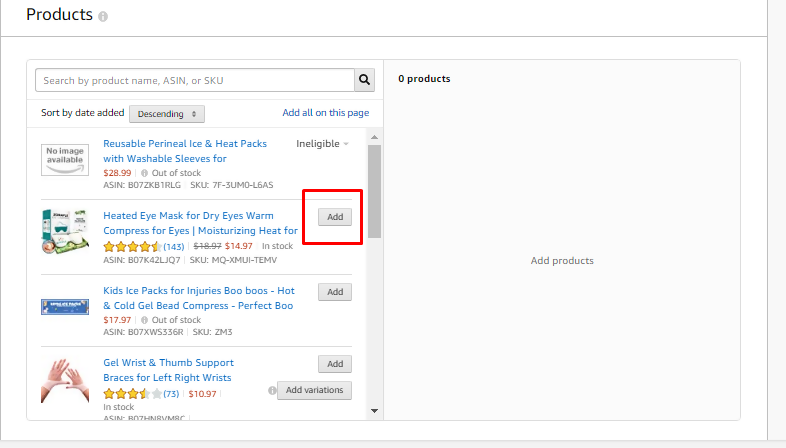This screenshot has width=786, height=448.
Task: Open the (143) reviews link
Action: [x=174, y=247]
